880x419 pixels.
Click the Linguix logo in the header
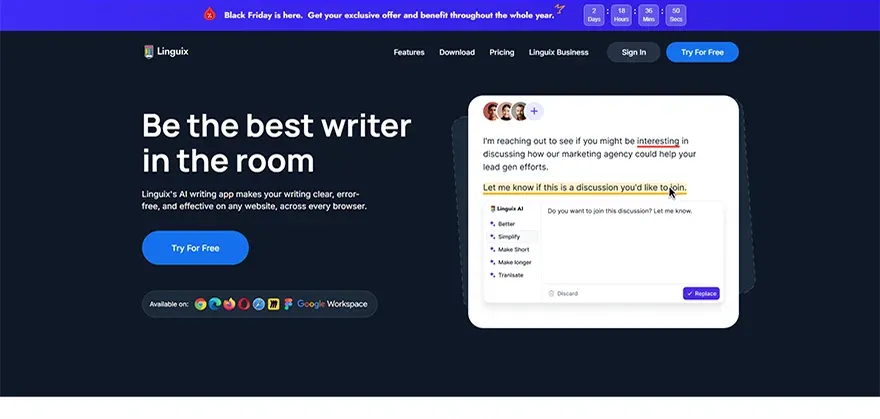point(166,52)
